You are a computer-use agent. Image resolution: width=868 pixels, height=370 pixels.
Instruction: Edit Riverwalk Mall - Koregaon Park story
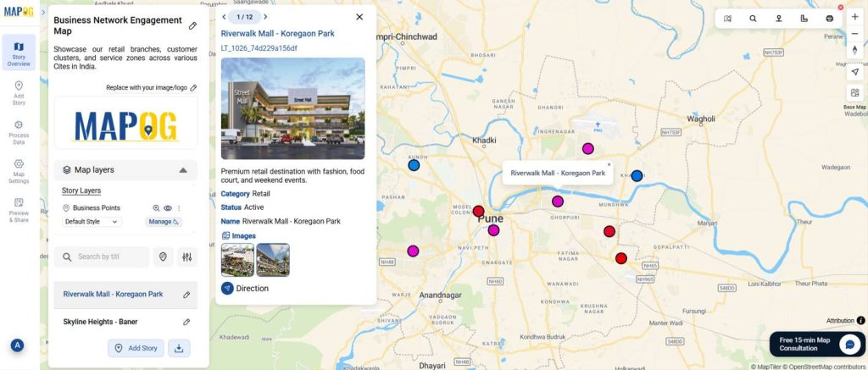coord(186,295)
